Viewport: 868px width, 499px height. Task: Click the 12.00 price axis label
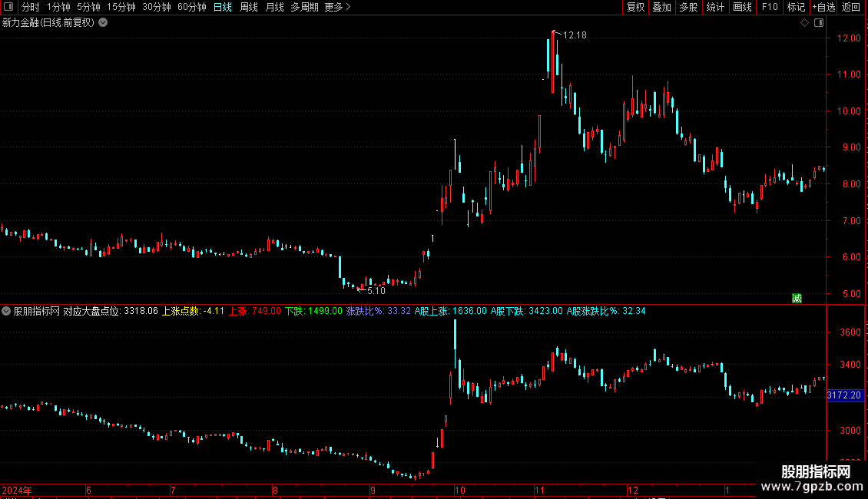click(849, 38)
